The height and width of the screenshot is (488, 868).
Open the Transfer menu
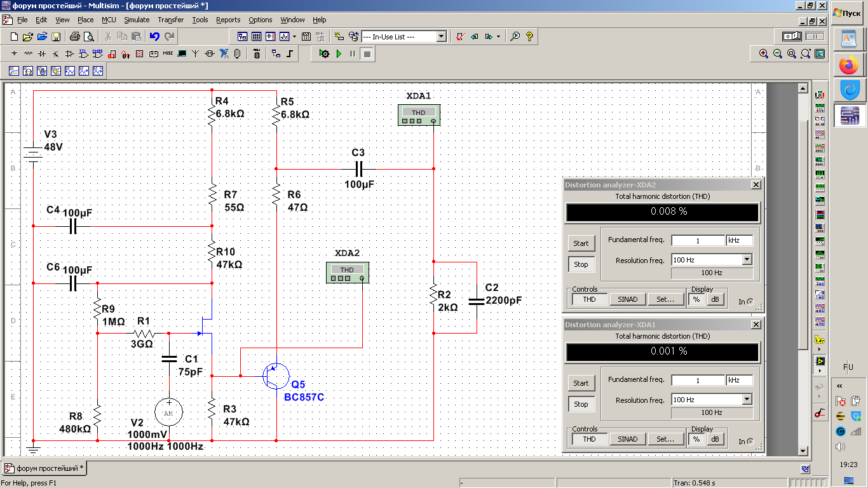pos(171,20)
